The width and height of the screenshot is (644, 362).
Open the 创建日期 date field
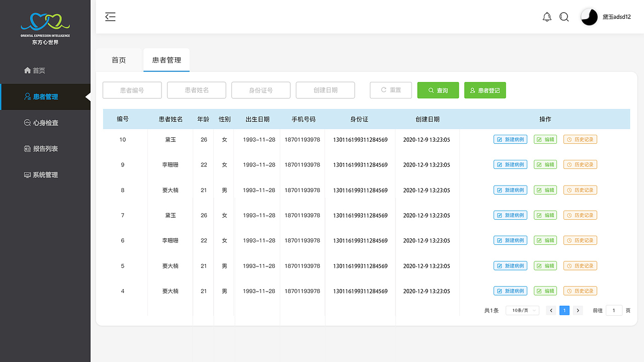pos(326,90)
